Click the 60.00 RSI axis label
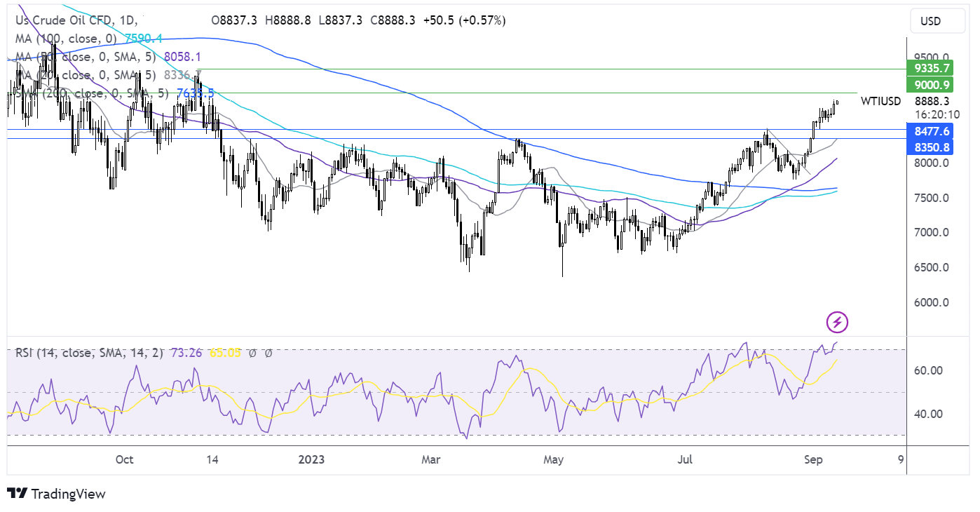Image resolution: width=980 pixels, height=512 pixels. tap(928, 370)
